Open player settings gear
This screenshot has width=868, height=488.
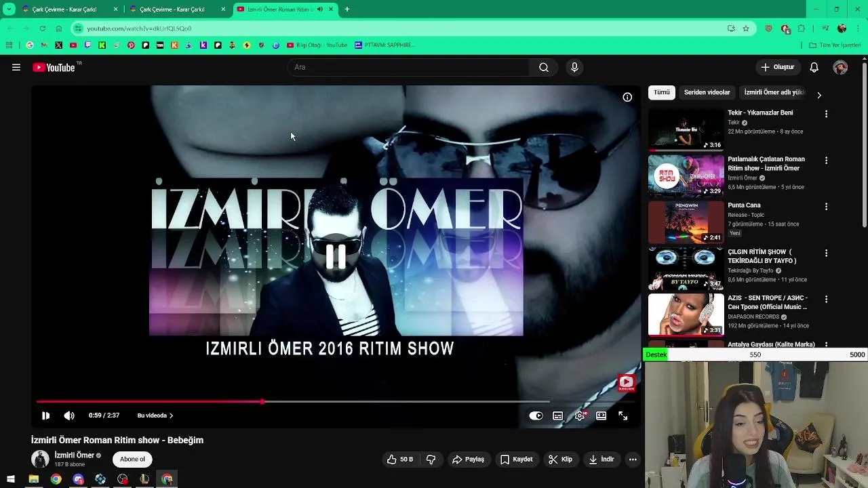point(580,415)
